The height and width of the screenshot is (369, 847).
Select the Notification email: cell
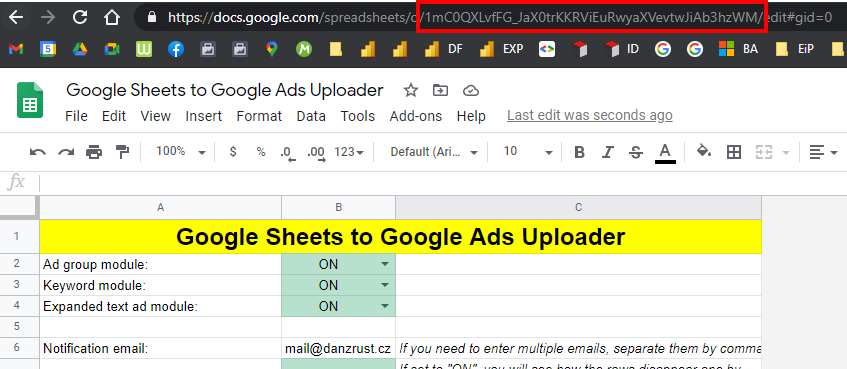tap(160, 348)
